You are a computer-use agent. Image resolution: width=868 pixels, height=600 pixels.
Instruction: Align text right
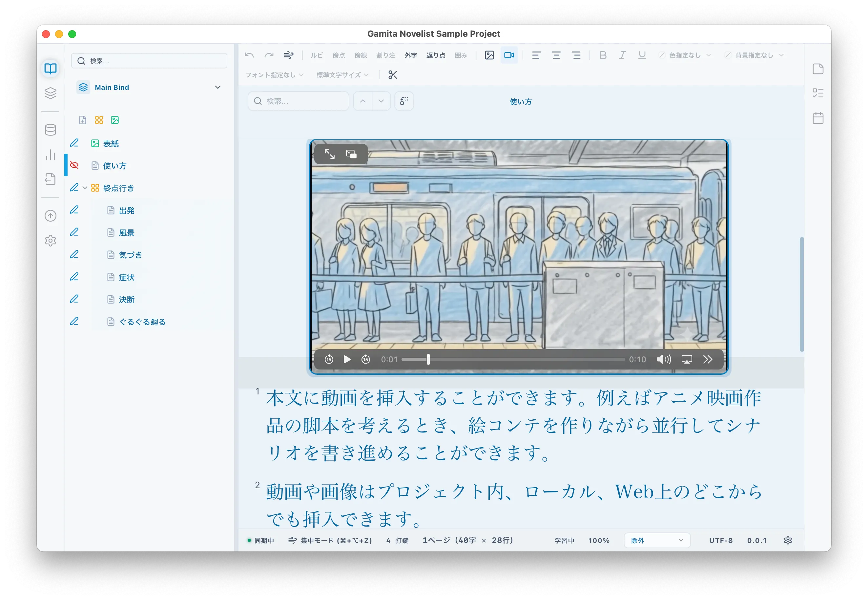(x=576, y=55)
